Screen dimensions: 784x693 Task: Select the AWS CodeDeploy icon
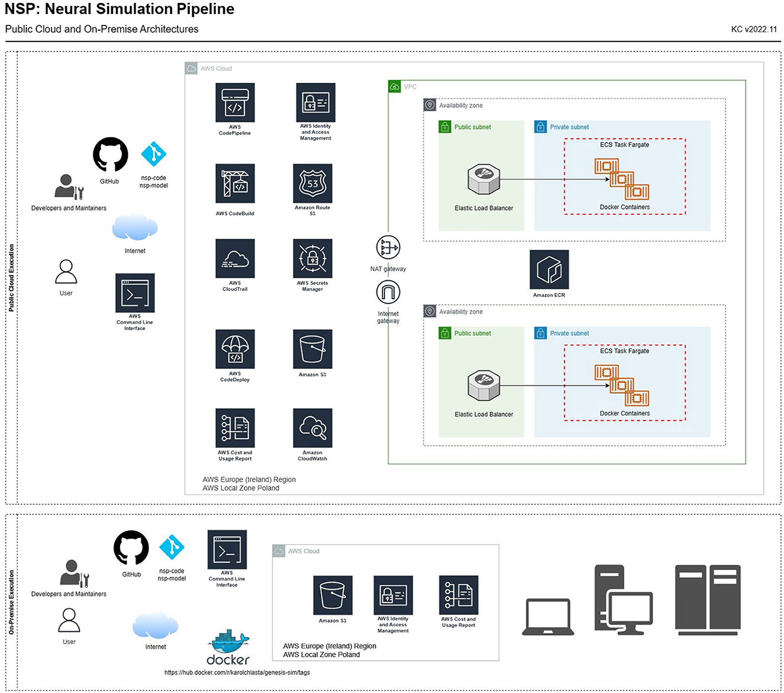235,349
